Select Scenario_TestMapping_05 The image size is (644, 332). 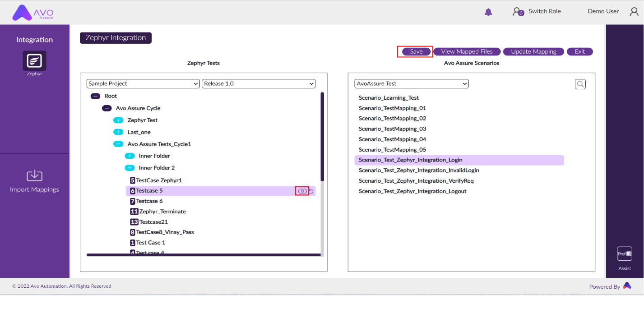click(392, 150)
